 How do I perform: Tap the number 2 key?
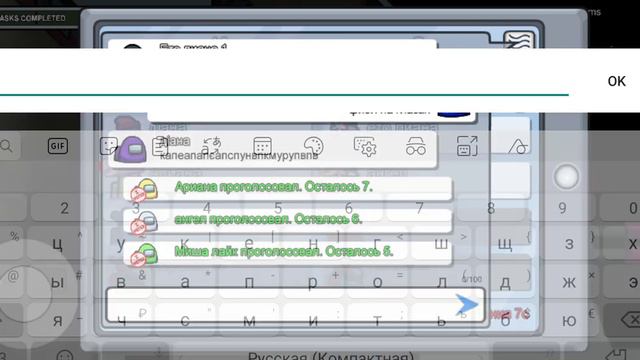[x=64, y=209]
